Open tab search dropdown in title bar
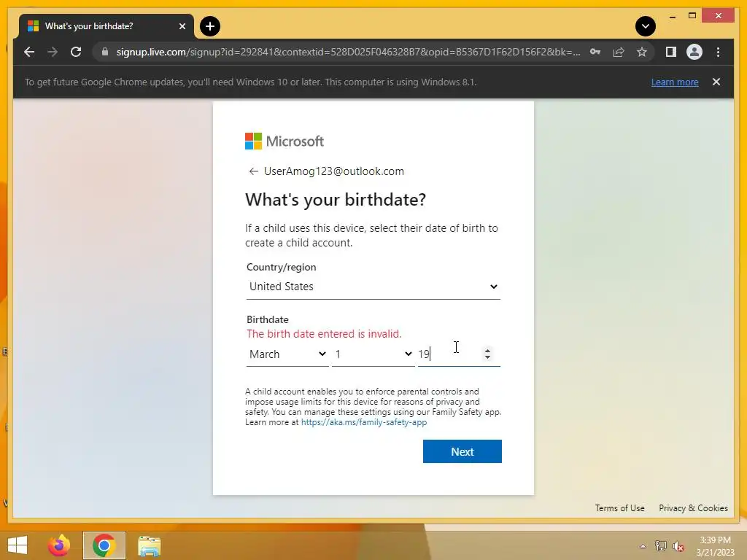This screenshot has width=747, height=560. 646,26
